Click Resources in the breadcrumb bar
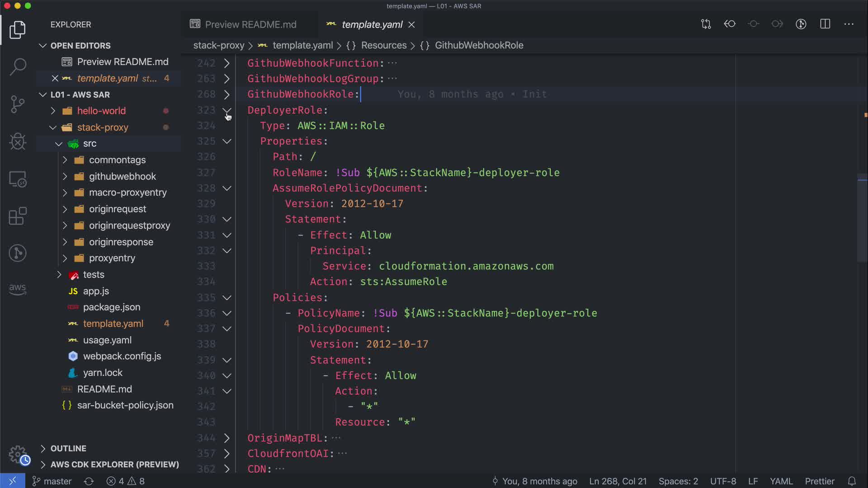Viewport: 868px width, 488px height. tap(383, 45)
